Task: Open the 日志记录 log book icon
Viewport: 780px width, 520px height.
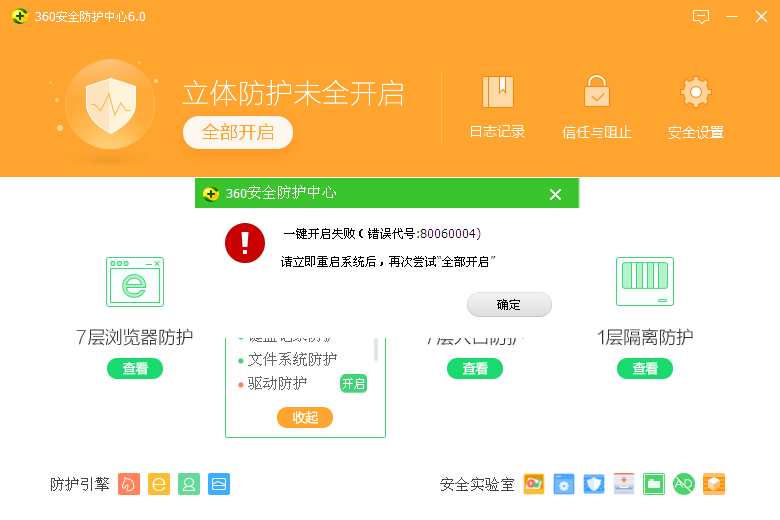Action: coord(497,92)
